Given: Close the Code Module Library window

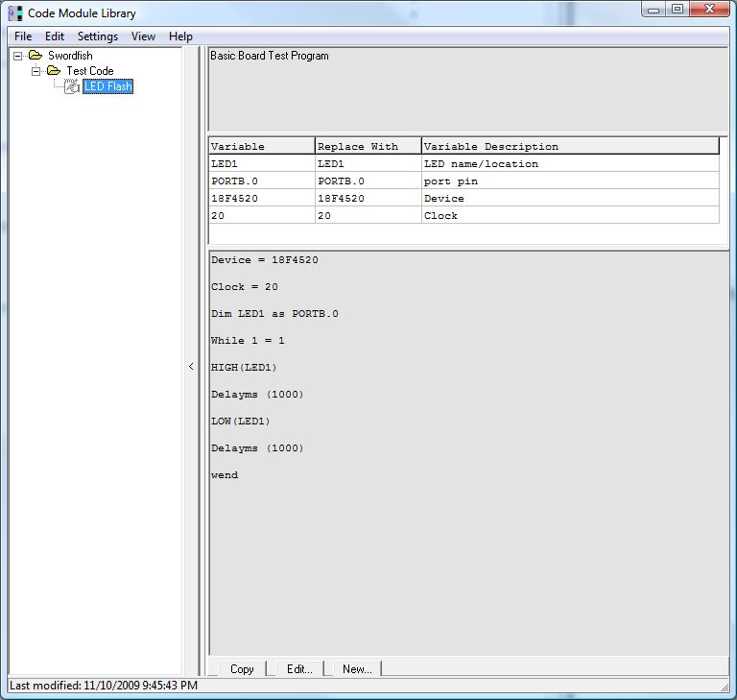Looking at the screenshot, I should (x=710, y=10).
